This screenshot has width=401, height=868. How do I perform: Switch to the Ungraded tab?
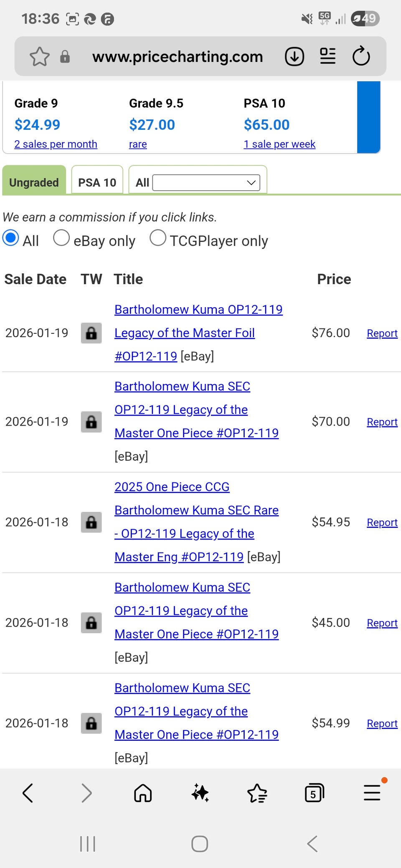pyautogui.click(x=34, y=183)
